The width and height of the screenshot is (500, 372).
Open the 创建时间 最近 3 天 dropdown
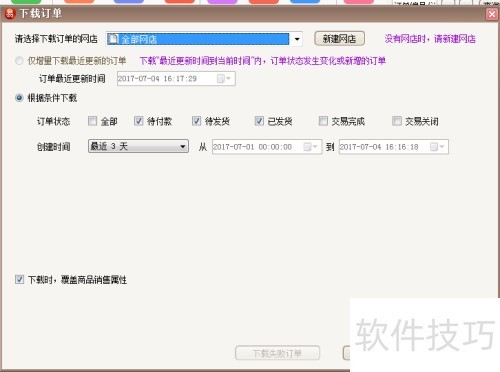click(x=138, y=146)
